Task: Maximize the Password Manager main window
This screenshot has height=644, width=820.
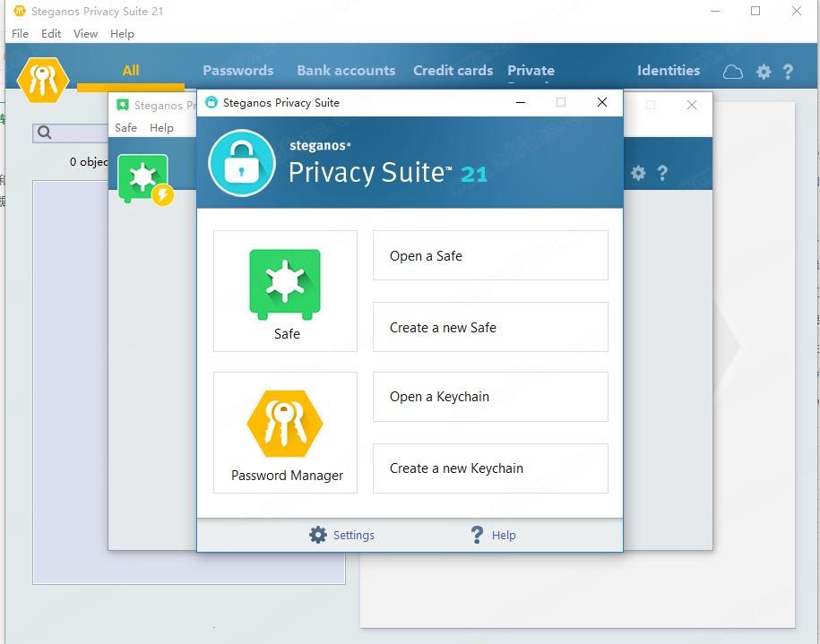Action: (x=755, y=11)
